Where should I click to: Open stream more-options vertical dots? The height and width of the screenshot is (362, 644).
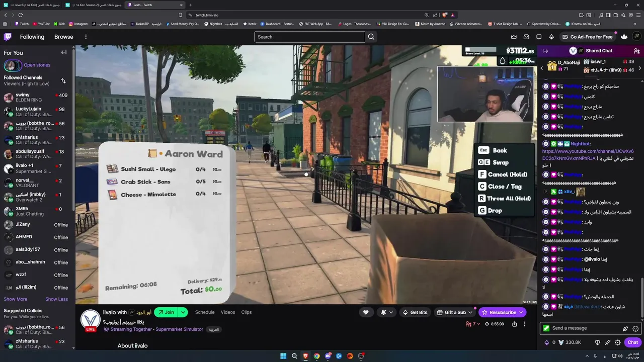click(524, 324)
